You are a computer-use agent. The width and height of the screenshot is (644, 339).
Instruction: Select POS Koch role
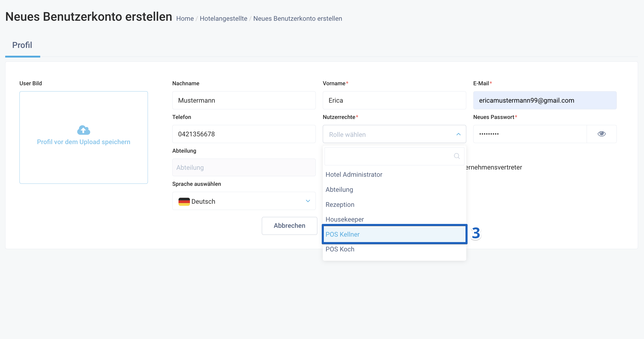(x=394, y=249)
